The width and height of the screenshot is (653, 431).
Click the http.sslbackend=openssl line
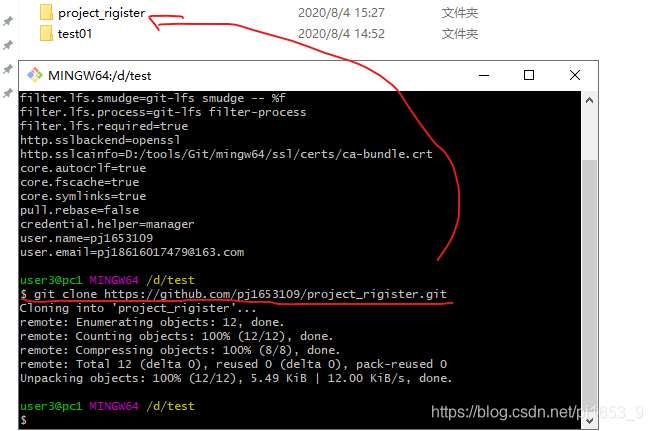100,140
